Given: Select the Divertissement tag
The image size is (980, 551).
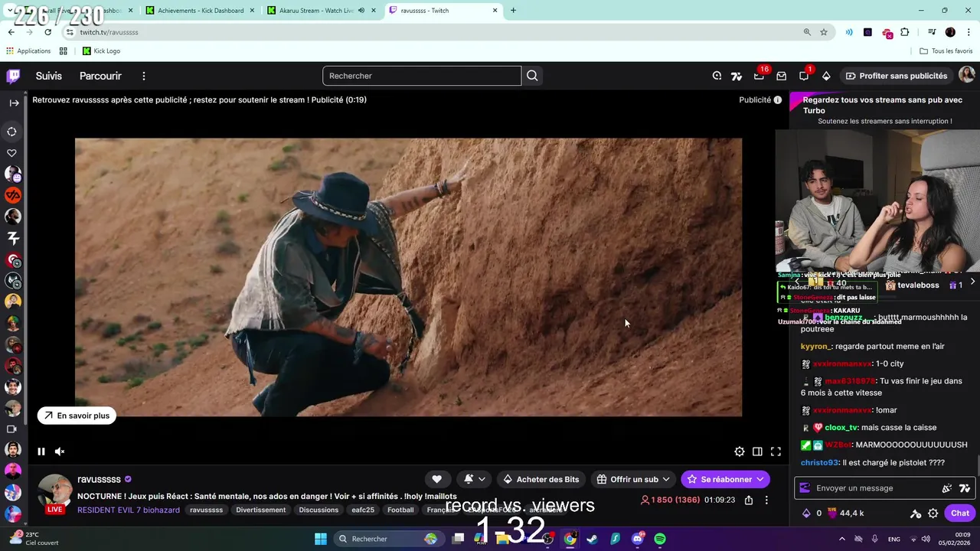Looking at the screenshot, I should [x=260, y=510].
